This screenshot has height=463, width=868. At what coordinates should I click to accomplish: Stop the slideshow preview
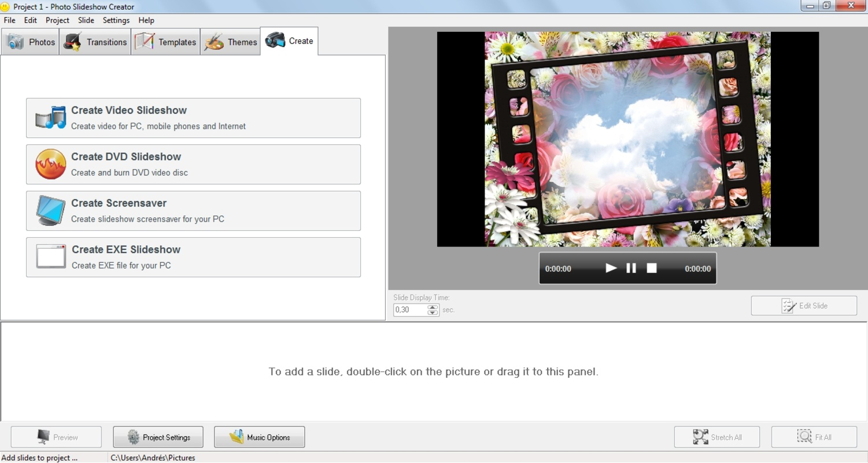652,268
